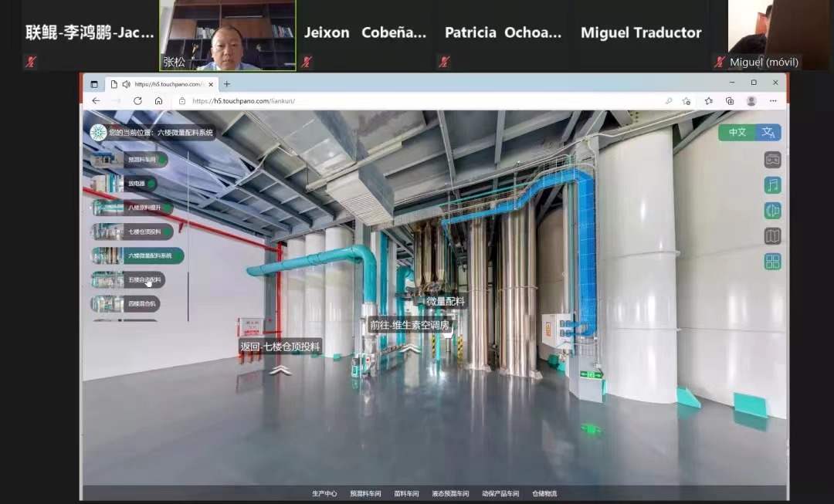The width and height of the screenshot is (834, 504).
Task: Click 返回-七楼仓顶投料 hotspot label
Action: (280, 347)
